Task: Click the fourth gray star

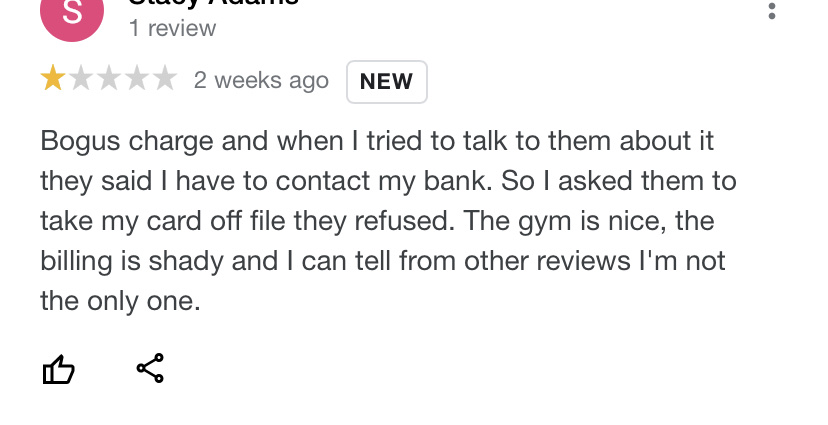Action: pos(137,80)
